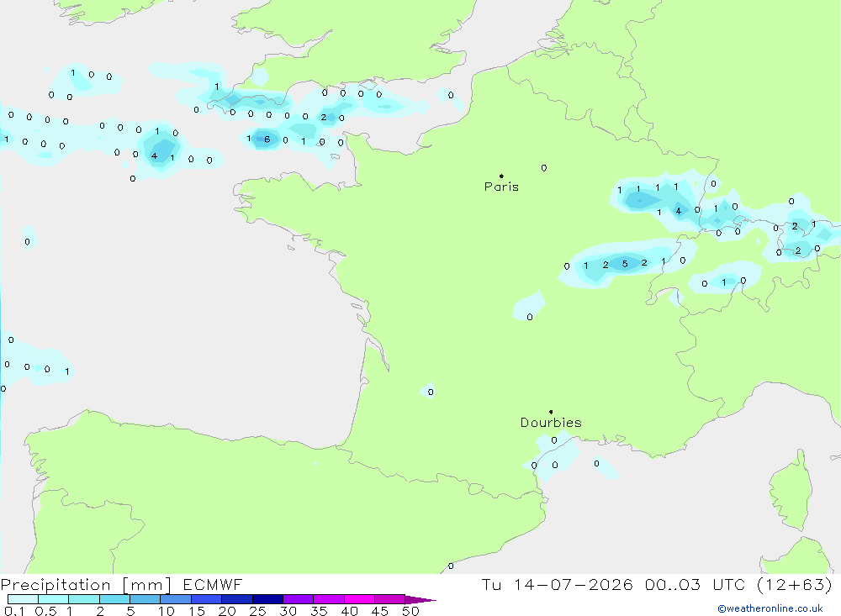
Task: Pick the 1–2 mm legend swatch
Action: click(x=83, y=599)
